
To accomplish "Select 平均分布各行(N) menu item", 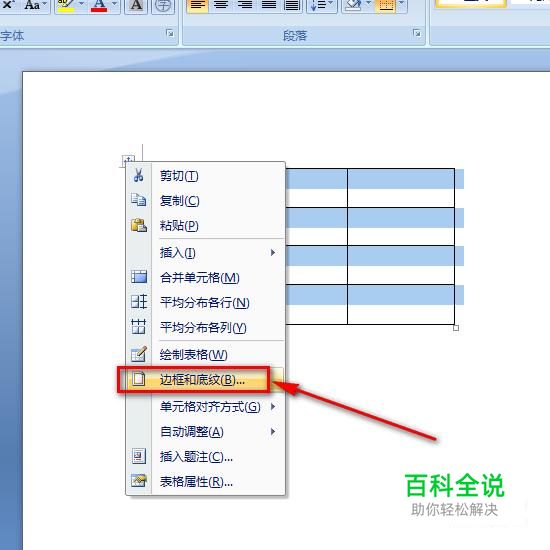I will [x=205, y=302].
